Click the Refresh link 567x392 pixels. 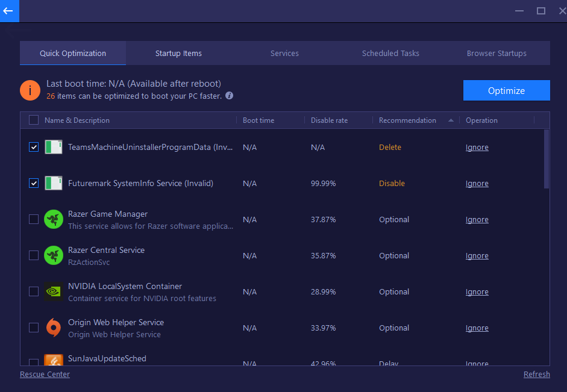click(537, 375)
